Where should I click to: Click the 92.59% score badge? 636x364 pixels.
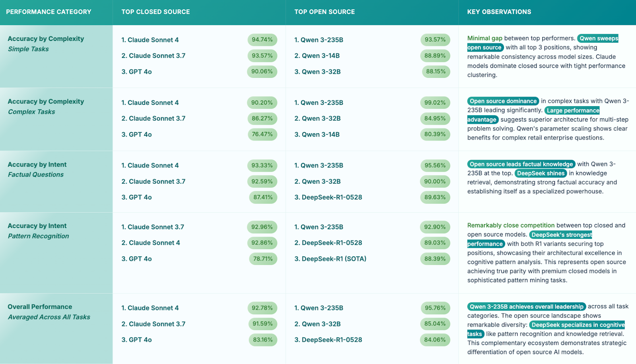tap(262, 181)
